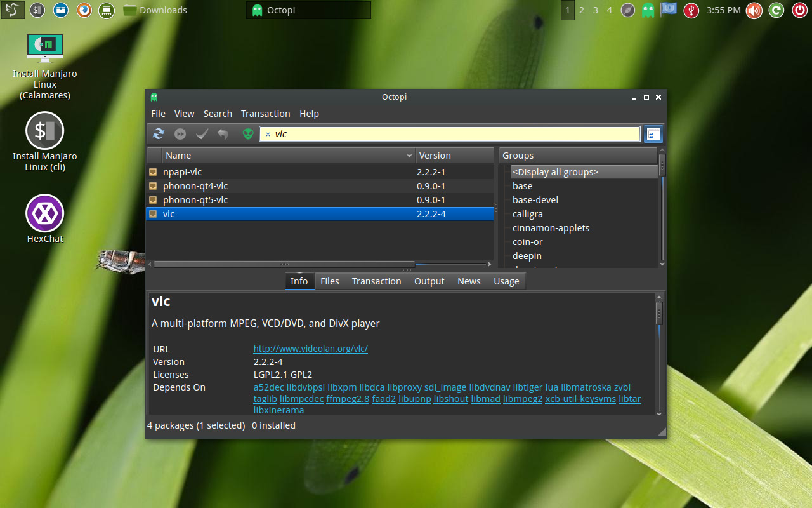Open the Transaction menu
The height and width of the screenshot is (508, 812).
point(265,114)
